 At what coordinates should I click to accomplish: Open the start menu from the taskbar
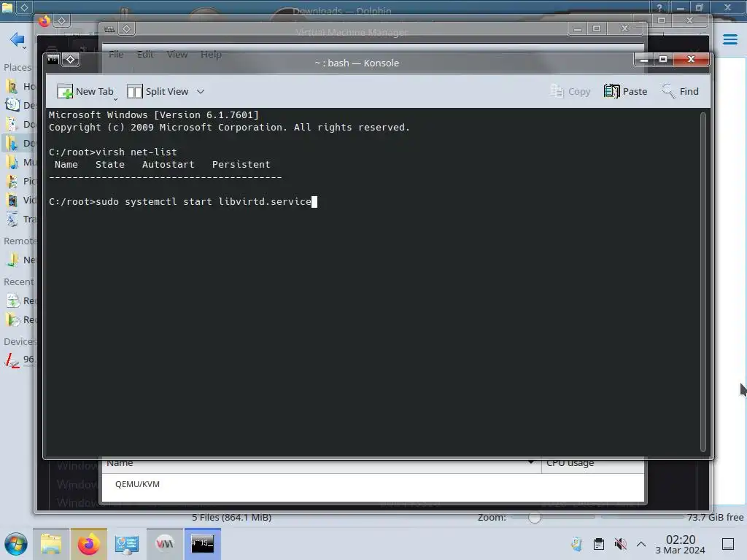[x=16, y=544]
